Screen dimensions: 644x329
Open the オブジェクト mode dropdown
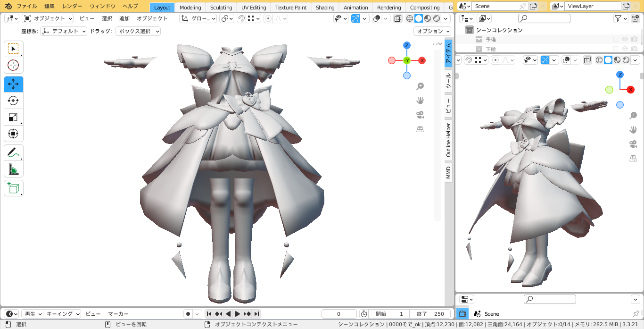(x=48, y=18)
